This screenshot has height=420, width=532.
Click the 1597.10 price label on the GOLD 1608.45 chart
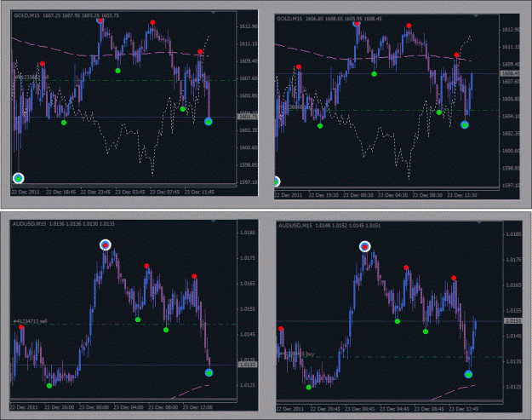511,186
